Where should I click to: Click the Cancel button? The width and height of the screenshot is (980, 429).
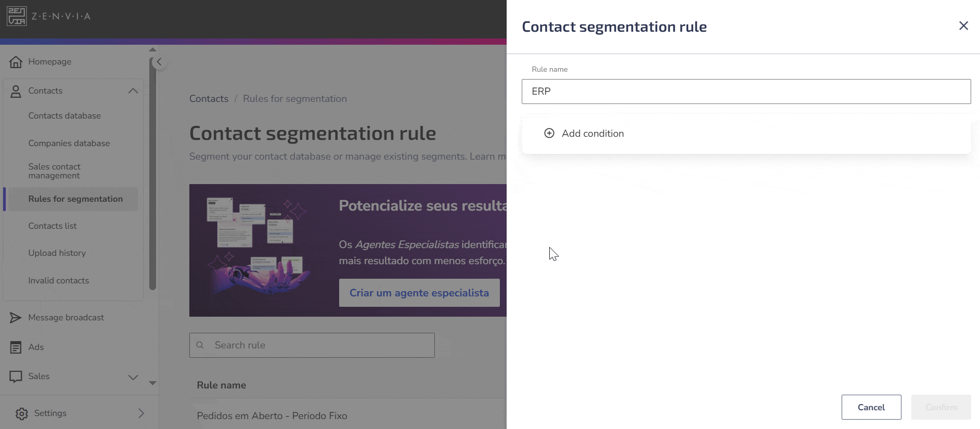[x=871, y=407]
